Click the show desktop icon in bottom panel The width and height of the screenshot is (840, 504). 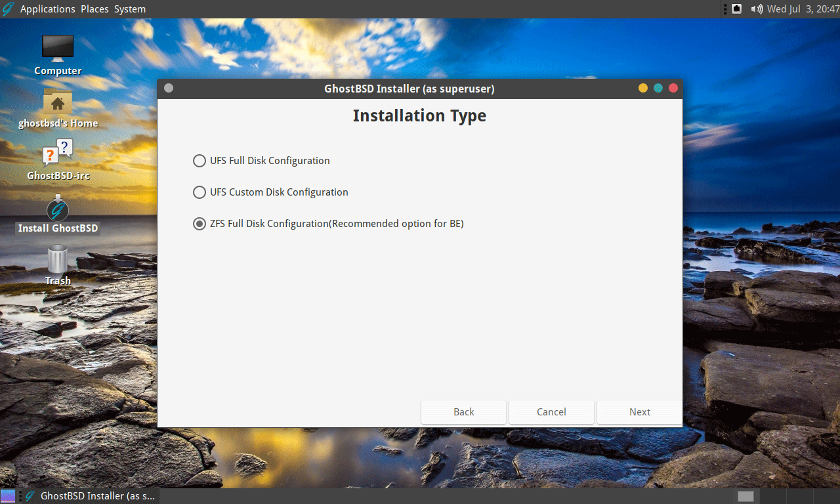tap(8, 496)
